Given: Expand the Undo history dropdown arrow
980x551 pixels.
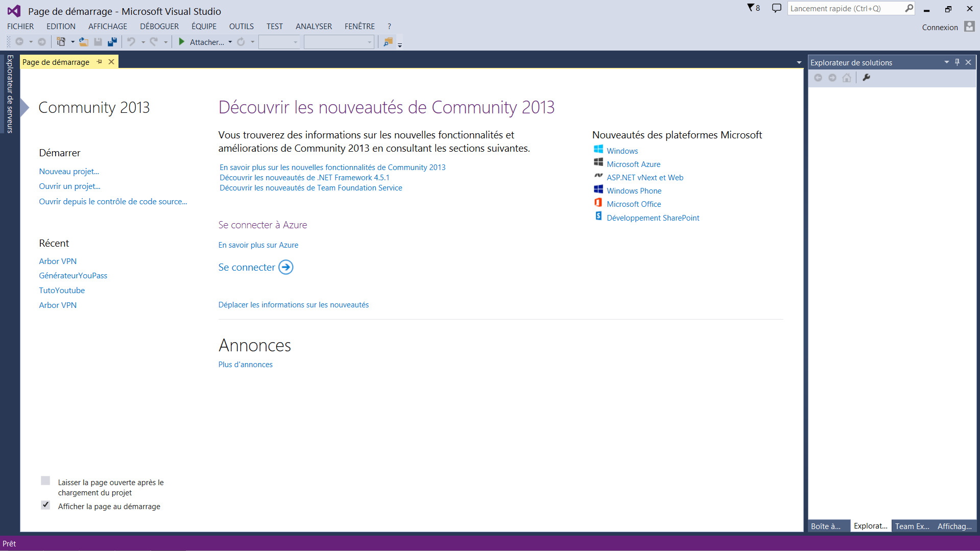Looking at the screenshot, I should (143, 42).
